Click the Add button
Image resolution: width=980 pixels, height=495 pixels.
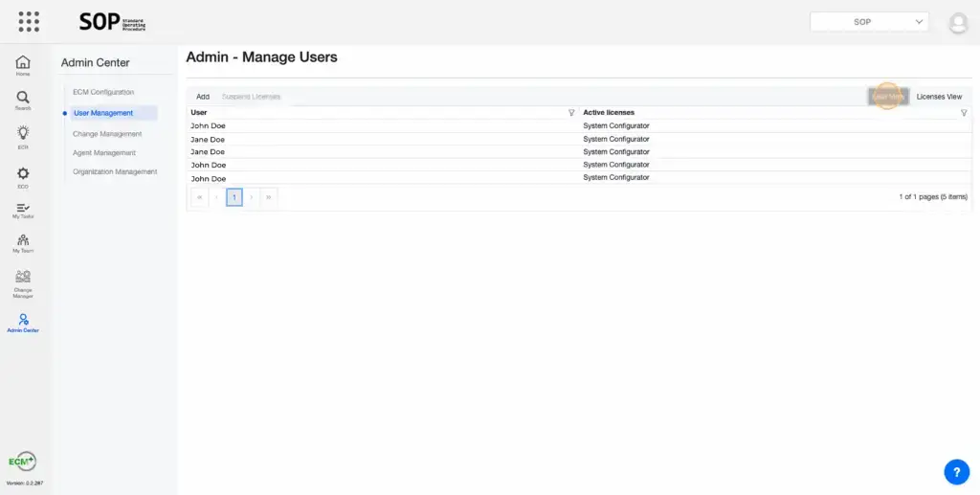click(203, 97)
